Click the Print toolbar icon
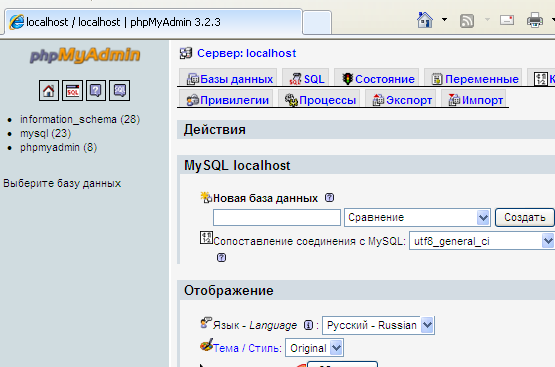 (534, 20)
